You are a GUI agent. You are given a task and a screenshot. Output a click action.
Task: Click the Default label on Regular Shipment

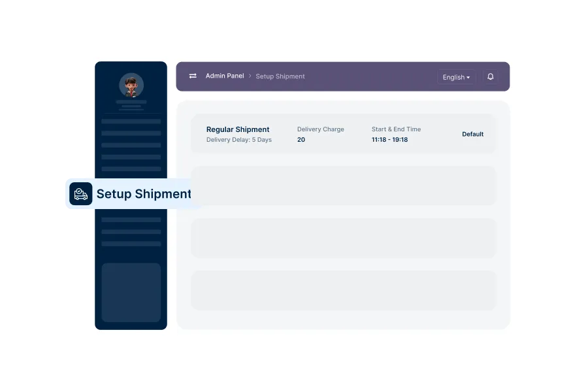click(x=472, y=134)
